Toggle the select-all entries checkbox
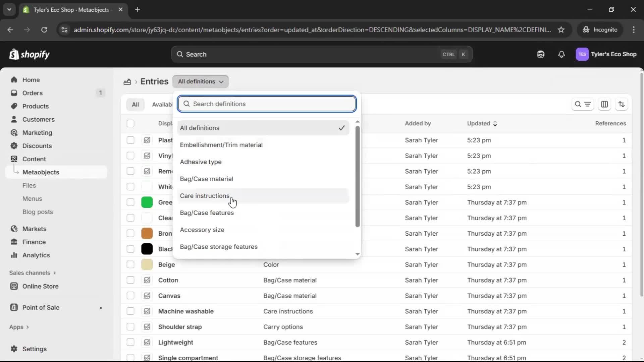Screen dimensions: 644x362 click(130, 123)
